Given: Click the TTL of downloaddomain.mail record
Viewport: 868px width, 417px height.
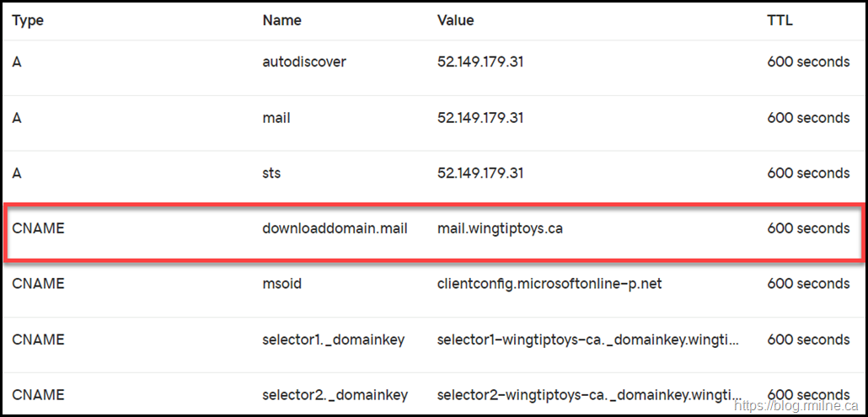Looking at the screenshot, I should pos(808,229).
